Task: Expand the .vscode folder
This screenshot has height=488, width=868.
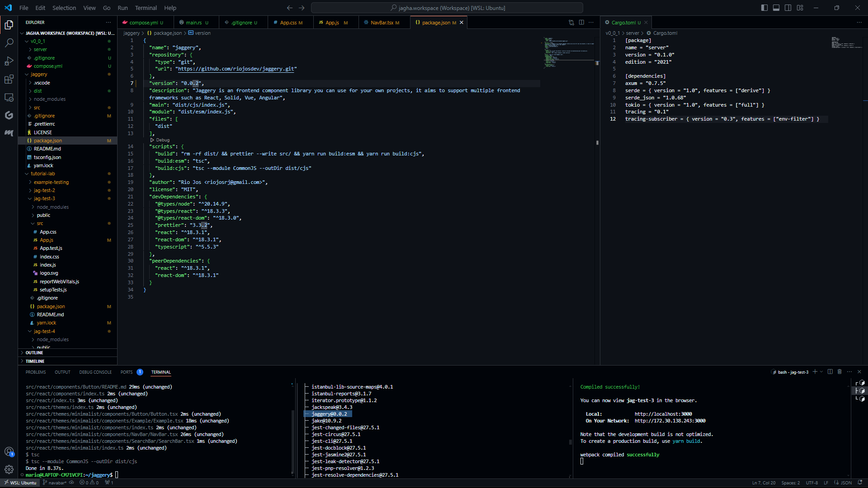Action: tap(67, 83)
